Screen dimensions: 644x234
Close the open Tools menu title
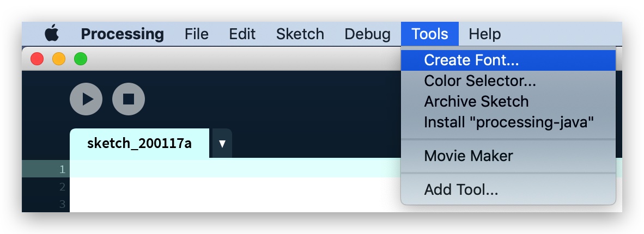tap(430, 34)
